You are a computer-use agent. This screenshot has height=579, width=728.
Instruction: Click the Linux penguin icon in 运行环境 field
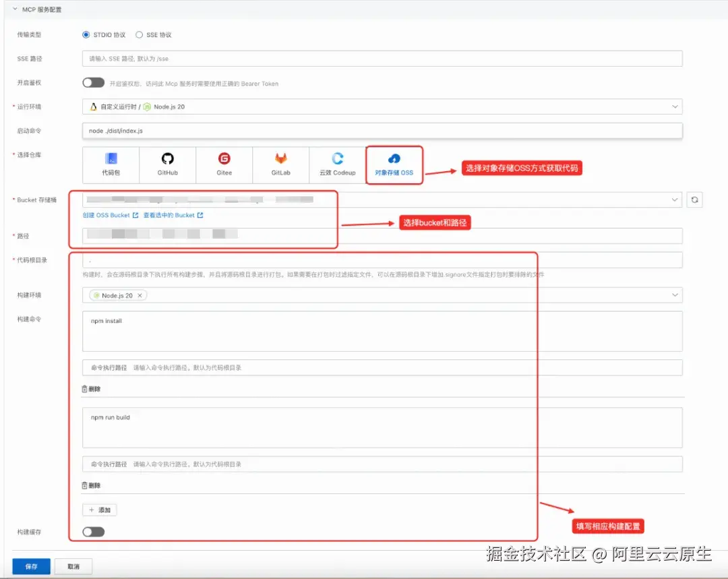click(93, 106)
